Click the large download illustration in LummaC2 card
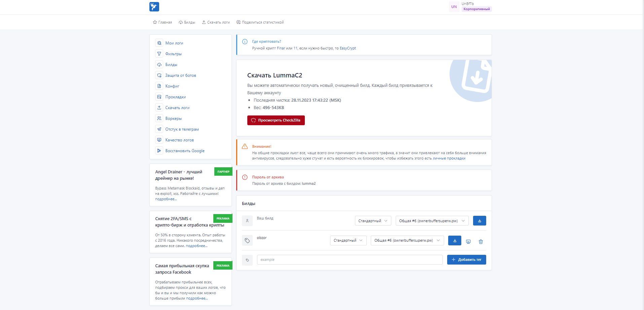The height and width of the screenshot is (310, 644). (471, 80)
